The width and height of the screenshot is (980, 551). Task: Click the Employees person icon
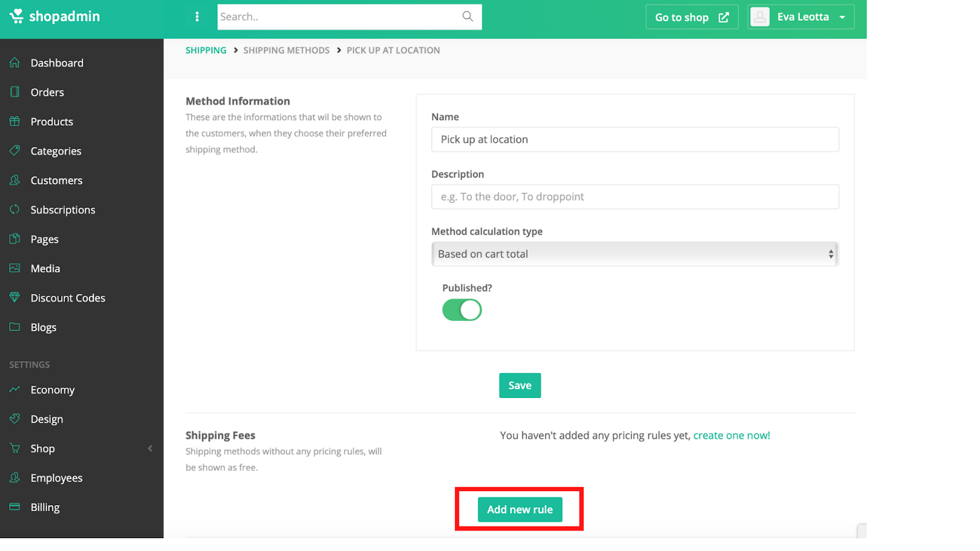click(15, 478)
